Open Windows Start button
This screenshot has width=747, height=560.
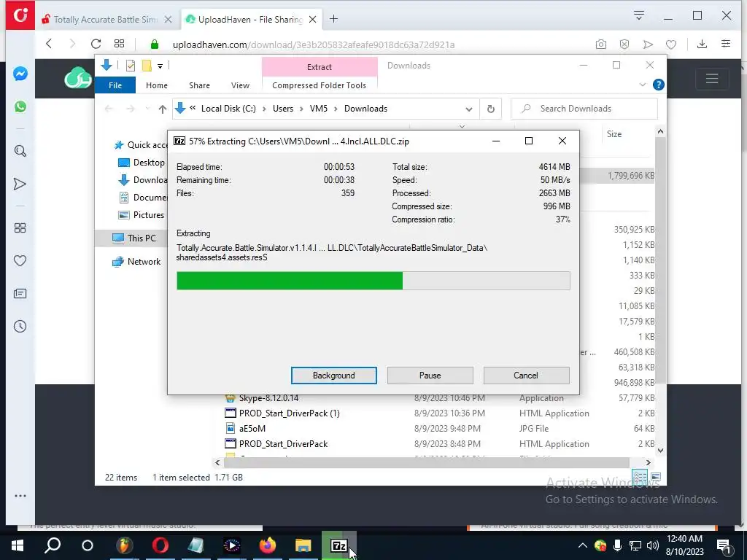[x=18, y=545]
